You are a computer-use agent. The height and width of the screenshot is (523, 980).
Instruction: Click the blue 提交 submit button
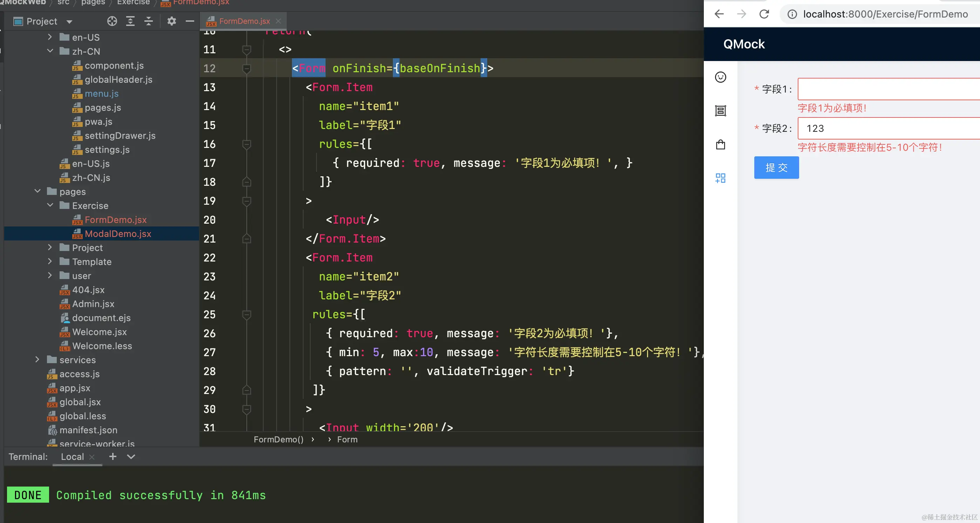[x=776, y=168]
